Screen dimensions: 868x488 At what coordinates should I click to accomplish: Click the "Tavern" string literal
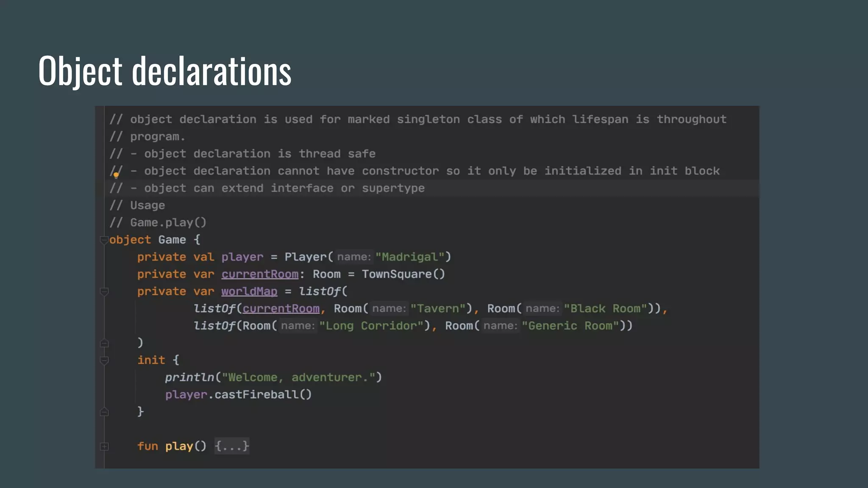click(438, 309)
